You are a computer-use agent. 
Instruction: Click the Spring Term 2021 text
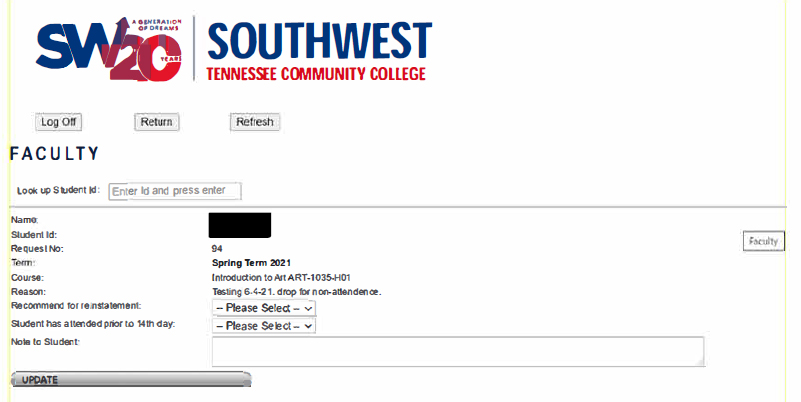tap(251, 263)
